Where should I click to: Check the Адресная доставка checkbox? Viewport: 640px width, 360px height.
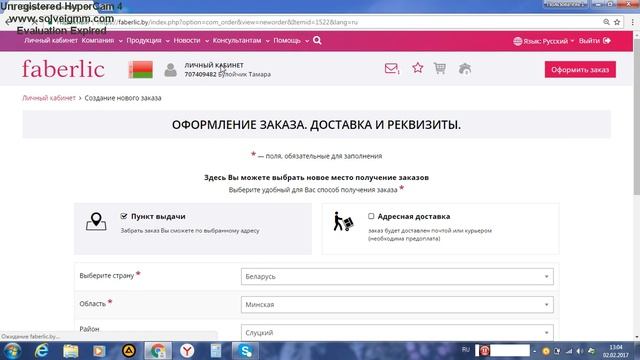371,216
